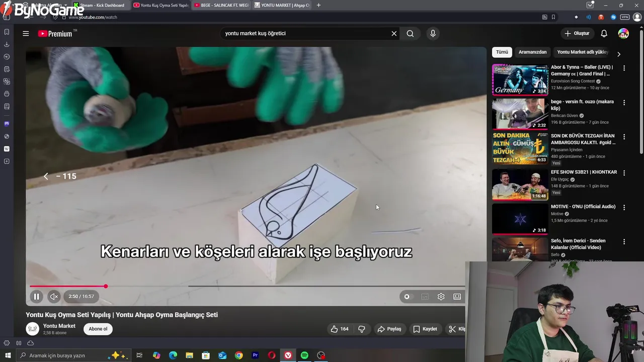Pause the video playback
This screenshot has width=644, height=362.
pyautogui.click(x=36, y=297)
